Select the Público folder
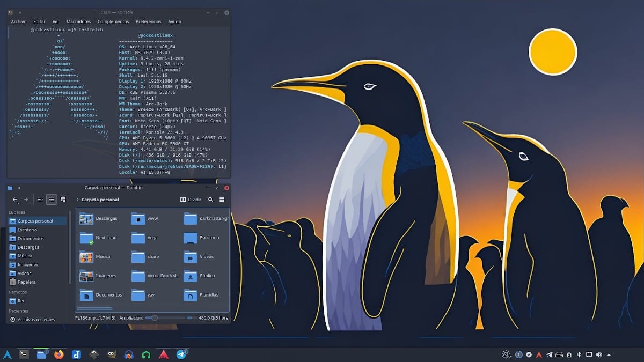The width and height of the screenshot is (644, 362). [199, 276]
